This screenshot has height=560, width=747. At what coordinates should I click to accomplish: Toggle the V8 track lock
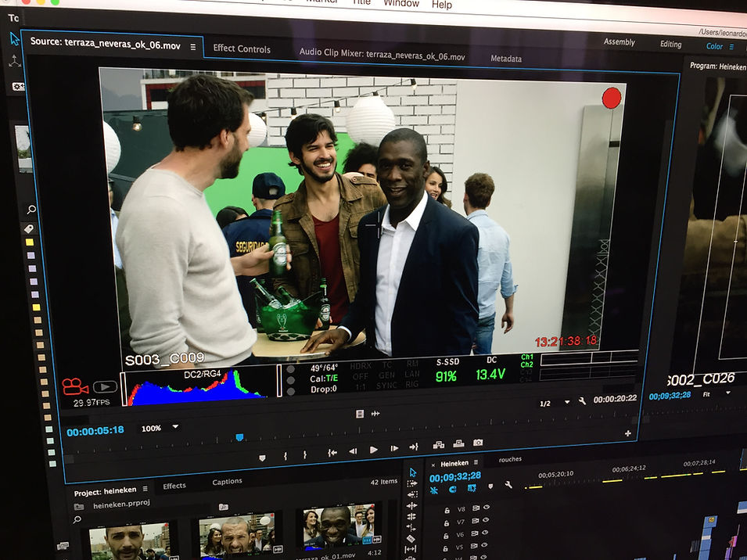447,510
